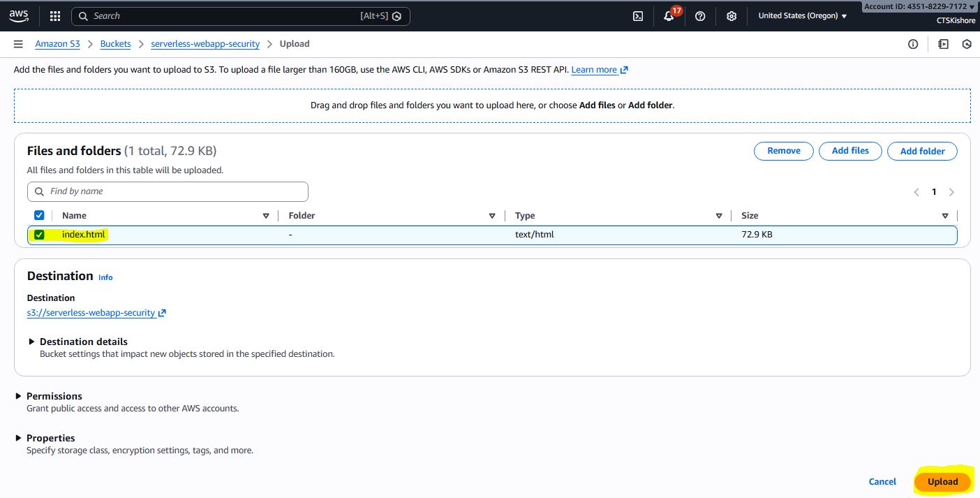Launch CloudShell from the top bar
This screenshot has height=498, width=980.
tap(637, 16)
